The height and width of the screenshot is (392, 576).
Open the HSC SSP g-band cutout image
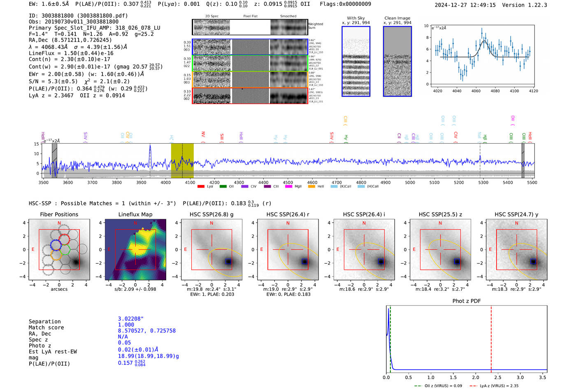211,250
